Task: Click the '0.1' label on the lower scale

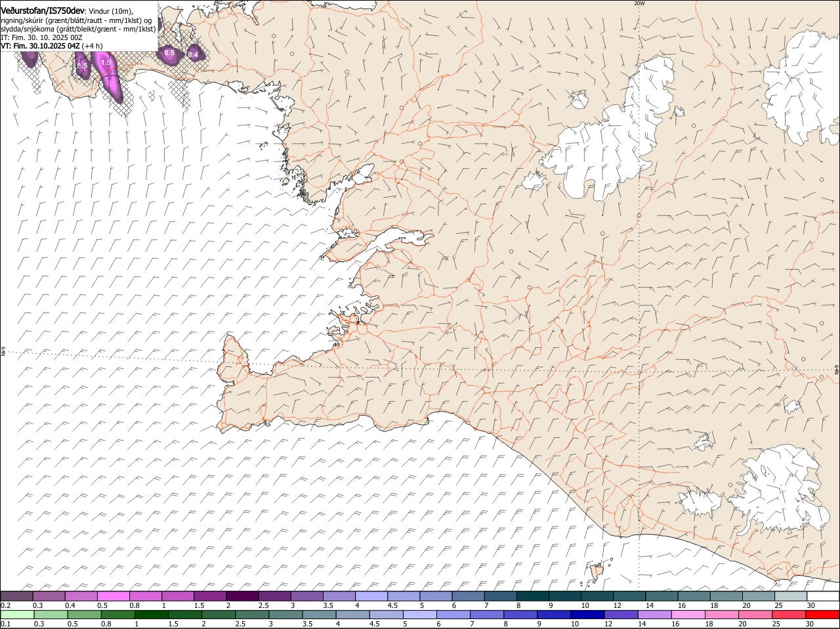Action: click(x=5, y=624)
